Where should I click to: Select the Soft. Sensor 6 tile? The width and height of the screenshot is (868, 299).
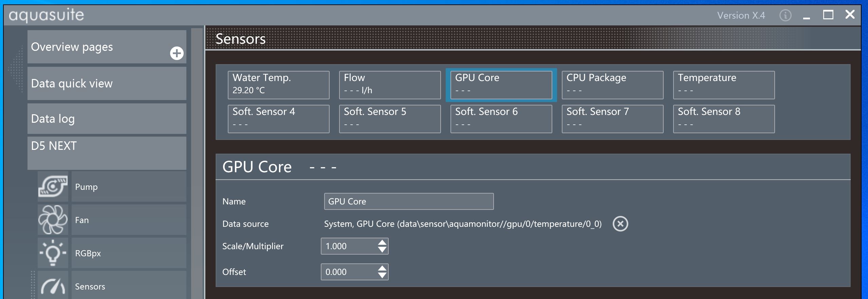click(x=501, y=119)
